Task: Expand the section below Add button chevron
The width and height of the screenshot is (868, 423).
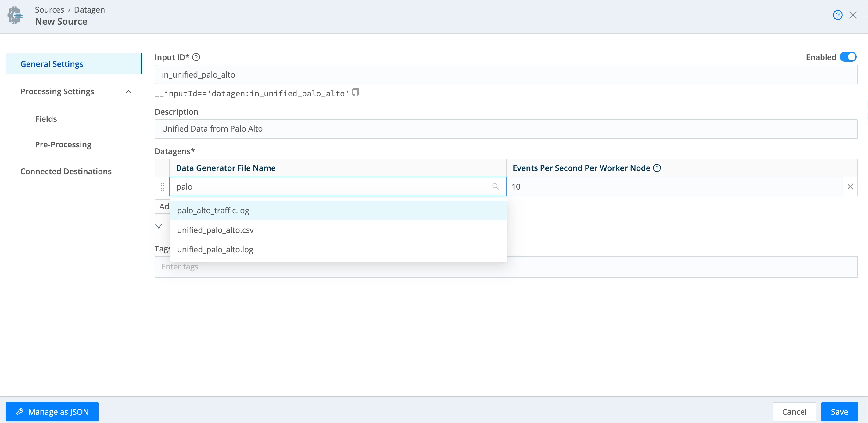Action: click(x=159, y=226)
